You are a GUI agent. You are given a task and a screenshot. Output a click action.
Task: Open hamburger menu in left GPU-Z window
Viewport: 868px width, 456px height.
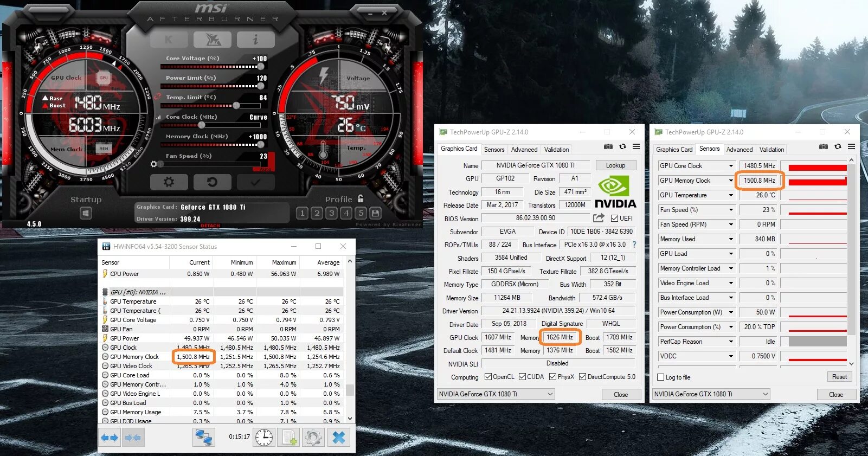point(636,147)
